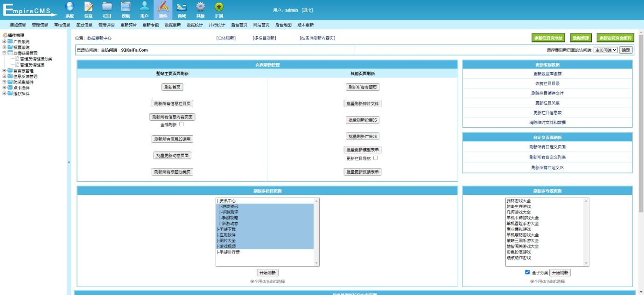Open 管理信息 in the submenu bar
644x295 pixels.
(x=40, y=25)
